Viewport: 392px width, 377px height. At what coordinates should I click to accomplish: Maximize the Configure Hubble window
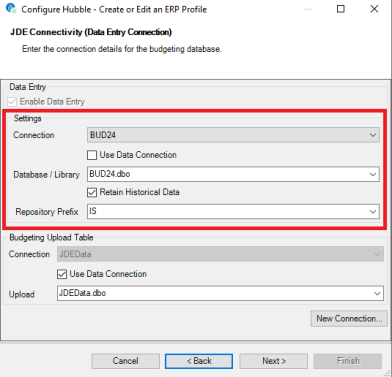tap(341, 9)
